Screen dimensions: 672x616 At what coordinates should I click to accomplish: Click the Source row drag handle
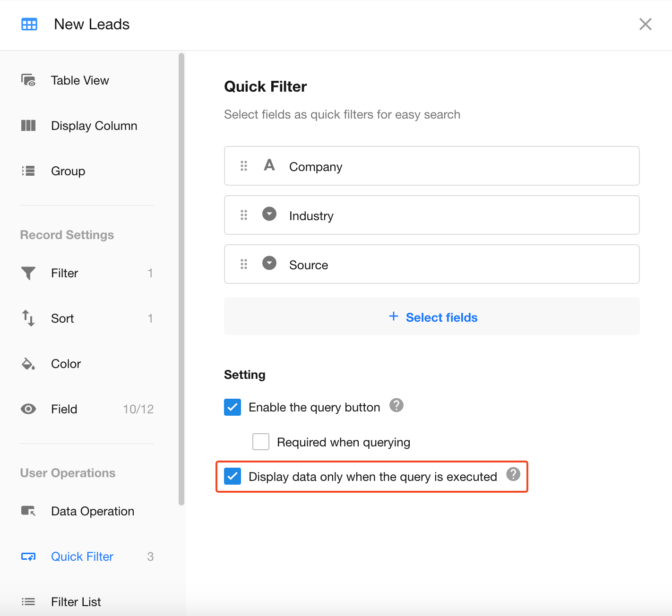[244, 264]
